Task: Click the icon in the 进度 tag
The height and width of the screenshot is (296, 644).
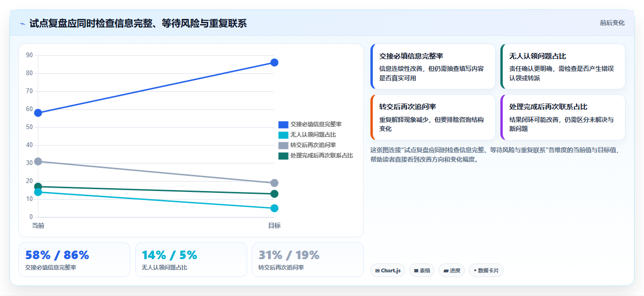Action: (x=446, y=271)
